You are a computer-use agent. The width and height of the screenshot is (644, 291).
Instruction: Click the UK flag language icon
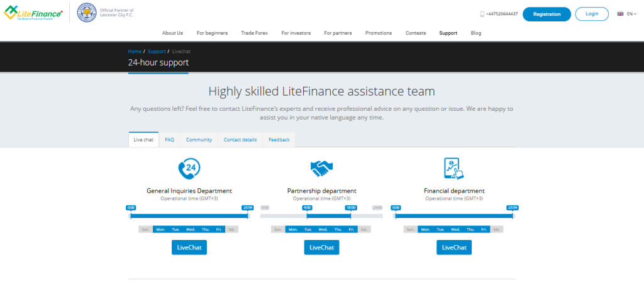[x=620, y=14]
